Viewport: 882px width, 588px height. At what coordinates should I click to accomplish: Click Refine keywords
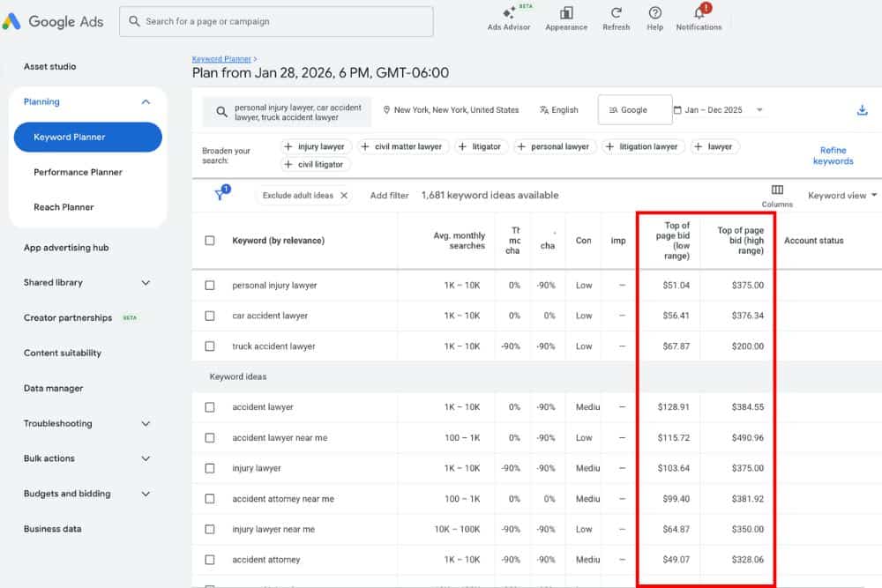(833, 156)
